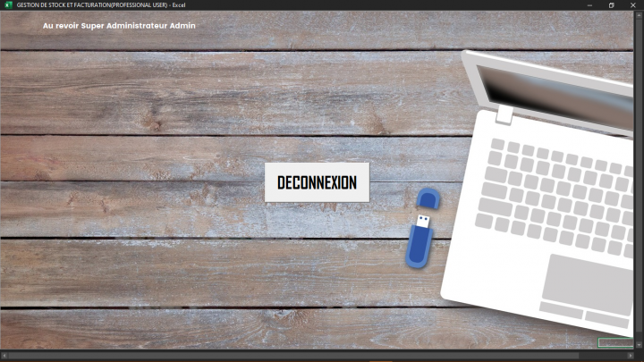Click the laptop screen graphic
The width and height of the screenshot is (644, 362).
pyautogui.click(x=555, y=94)
